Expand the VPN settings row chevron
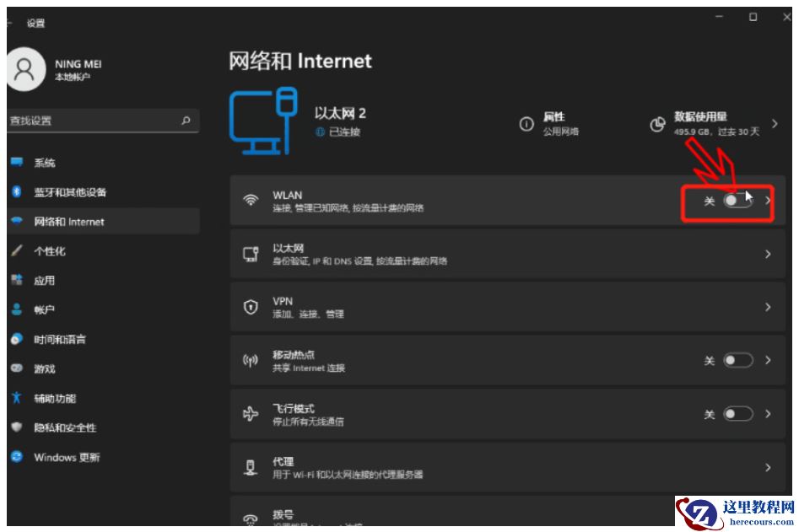 point(767,307)
